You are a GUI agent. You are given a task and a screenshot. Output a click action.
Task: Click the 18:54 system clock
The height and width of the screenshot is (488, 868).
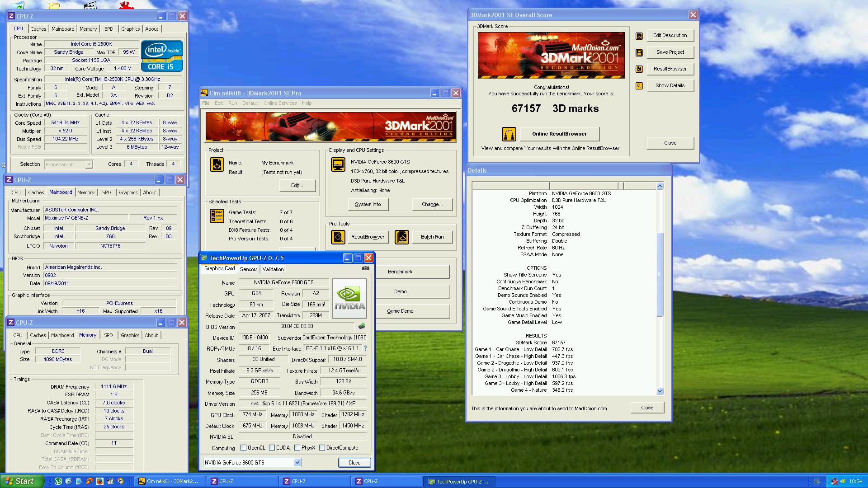pos(855,482)
